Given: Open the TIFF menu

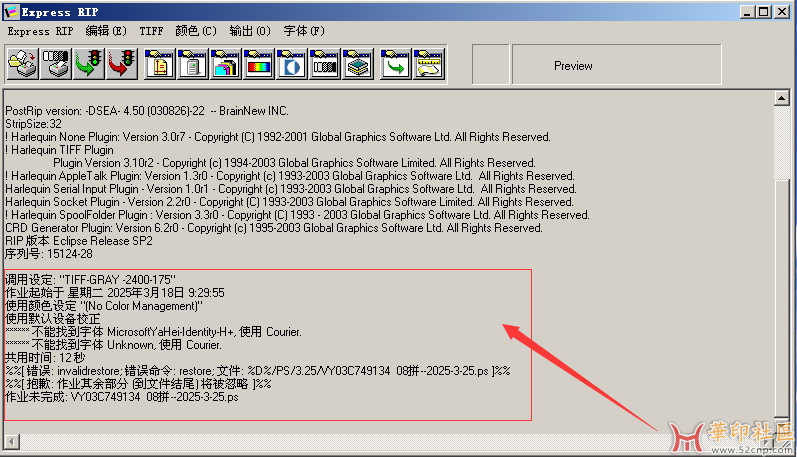Looking at the screenshot, I should 151,31.
